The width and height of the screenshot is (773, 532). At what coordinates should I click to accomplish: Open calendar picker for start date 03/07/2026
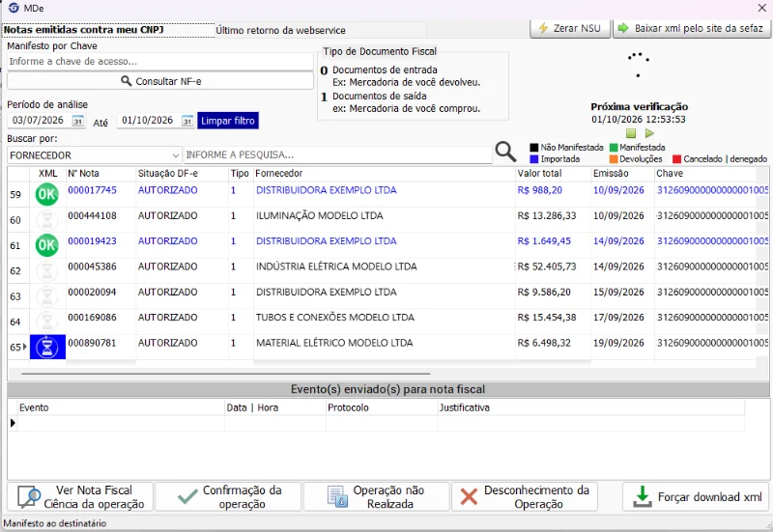(x=78, y=121)
